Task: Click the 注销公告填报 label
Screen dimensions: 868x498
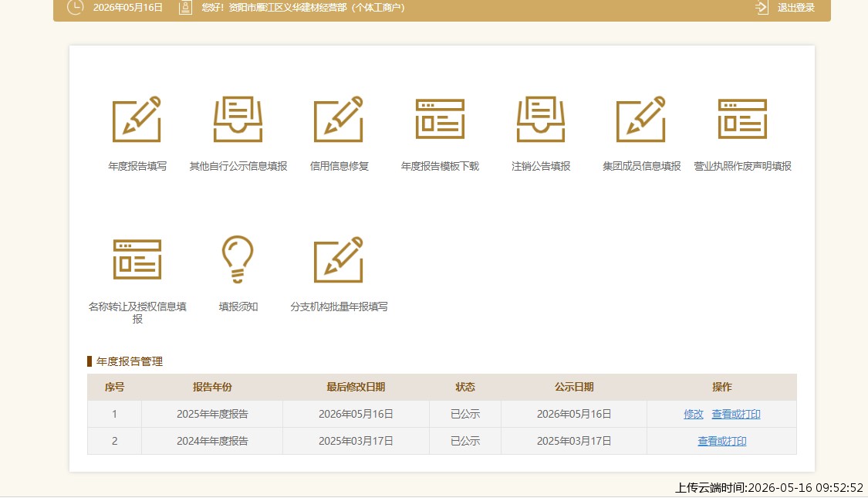Action: pos(541,166)
